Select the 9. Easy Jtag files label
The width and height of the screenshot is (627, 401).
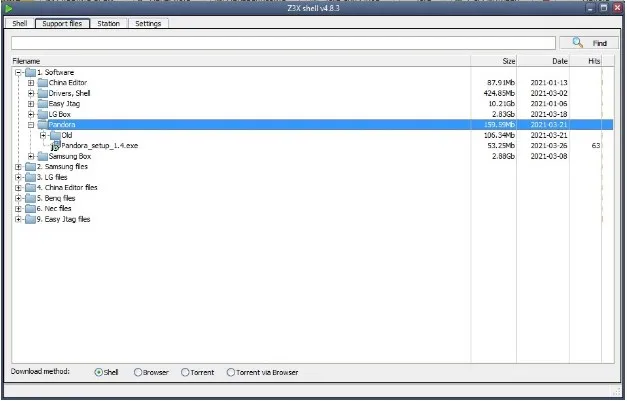point(63,219)
